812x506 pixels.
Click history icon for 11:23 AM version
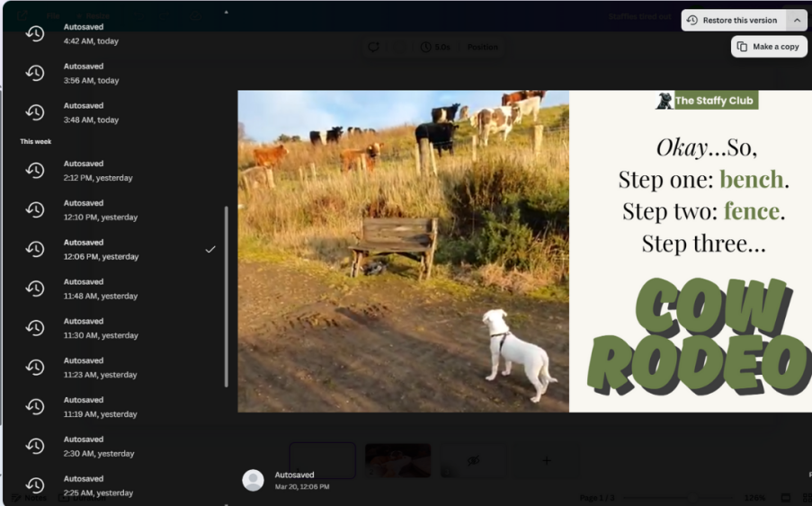35,368
